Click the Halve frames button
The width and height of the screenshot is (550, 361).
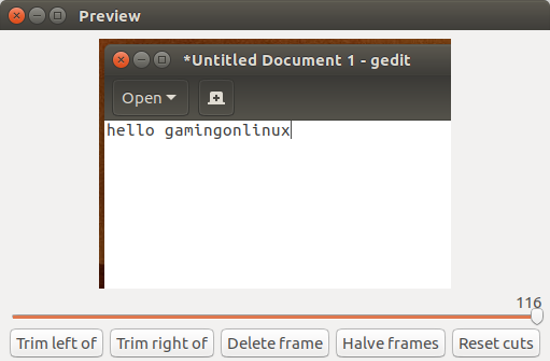[390, 343]
